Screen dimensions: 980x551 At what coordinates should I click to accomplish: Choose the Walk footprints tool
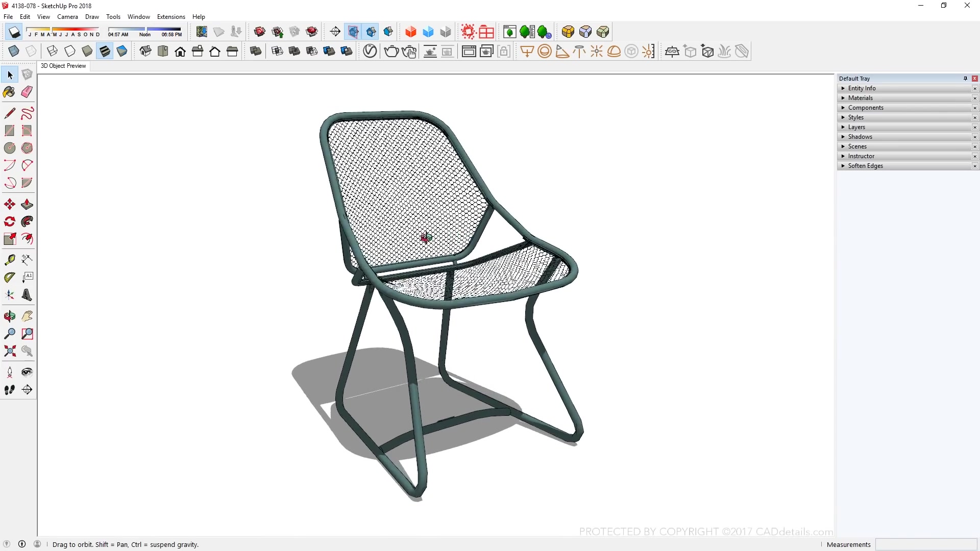tap(10, 390)
